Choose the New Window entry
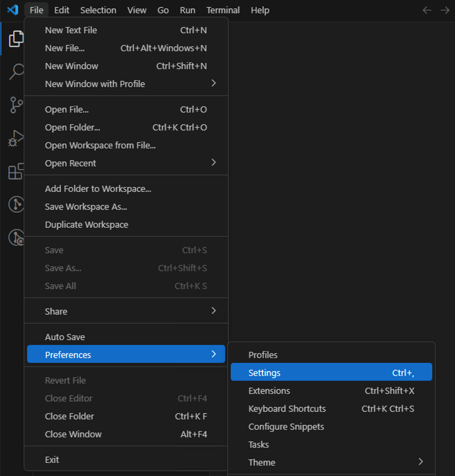This screenshot has width=455, height=476. (x=126, y=66)
